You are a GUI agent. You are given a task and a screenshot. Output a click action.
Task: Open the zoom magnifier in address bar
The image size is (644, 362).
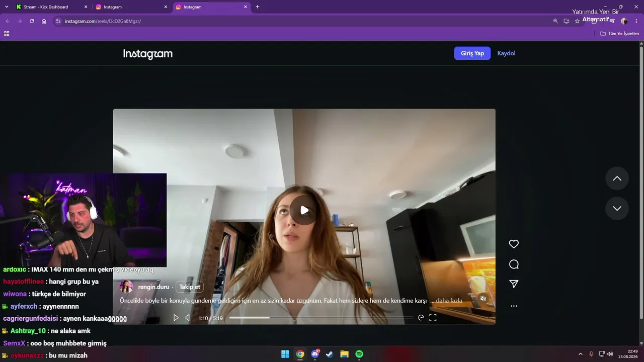click(555, 21)
